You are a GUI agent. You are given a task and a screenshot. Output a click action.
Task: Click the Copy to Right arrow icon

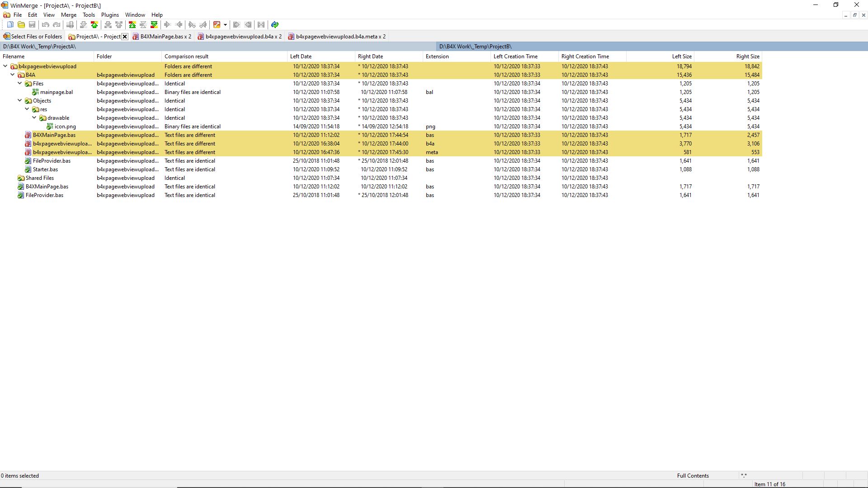[167, 25]
